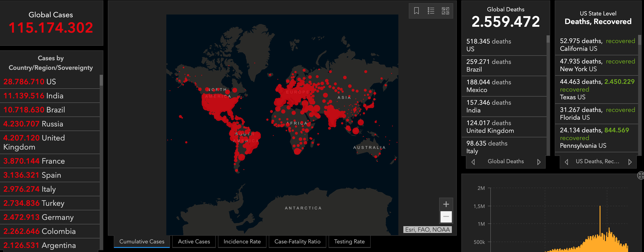Select the Case-Fatality Ratio tab

[x=297, y=242]
